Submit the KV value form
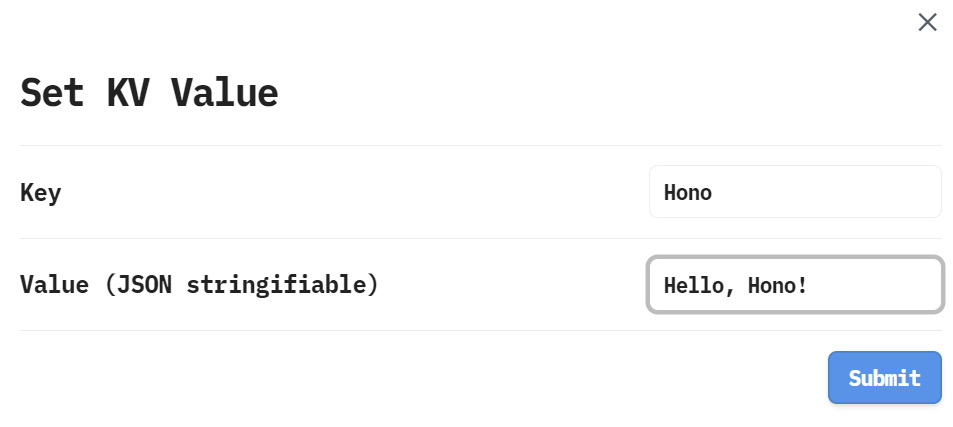This screenshot has width=953, height=427. 884,378
